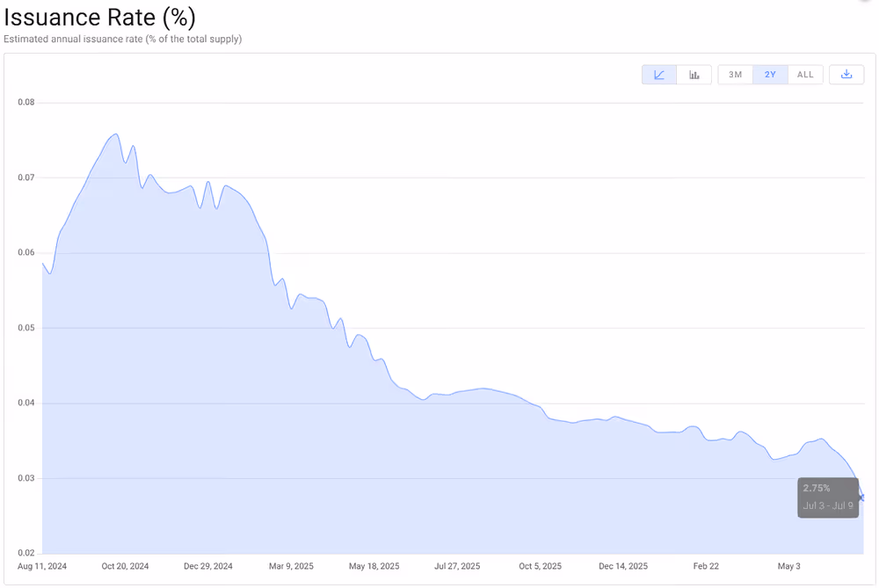Click the 0.08 y-axis label
Screen dimensions: 879x588
coord(26,102)
